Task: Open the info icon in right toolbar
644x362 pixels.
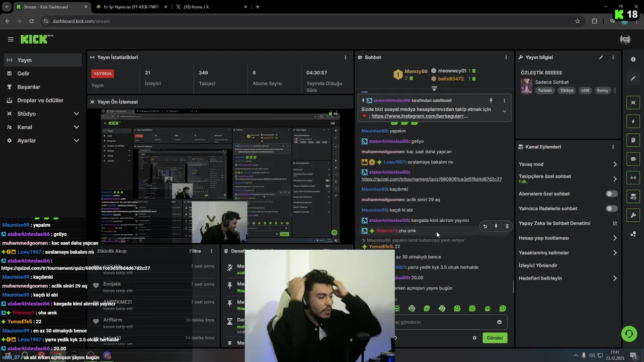Action: pos(633,59)
